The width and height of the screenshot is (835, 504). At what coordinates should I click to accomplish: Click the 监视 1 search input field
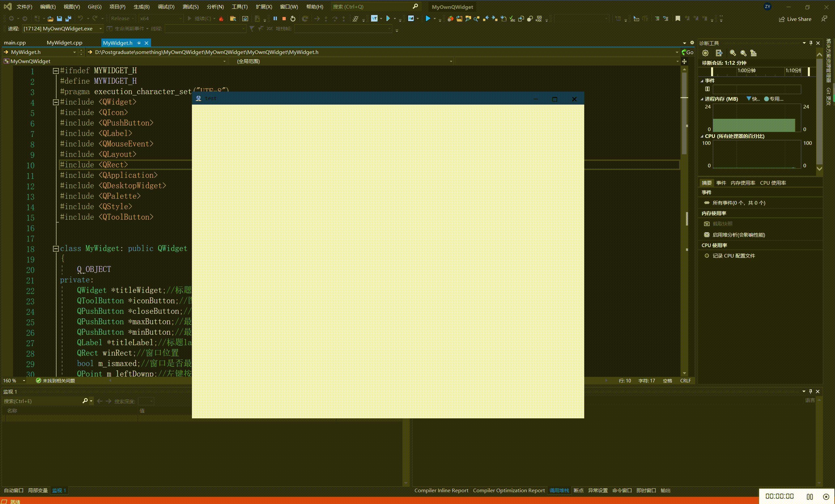click(x=41, y=401)
